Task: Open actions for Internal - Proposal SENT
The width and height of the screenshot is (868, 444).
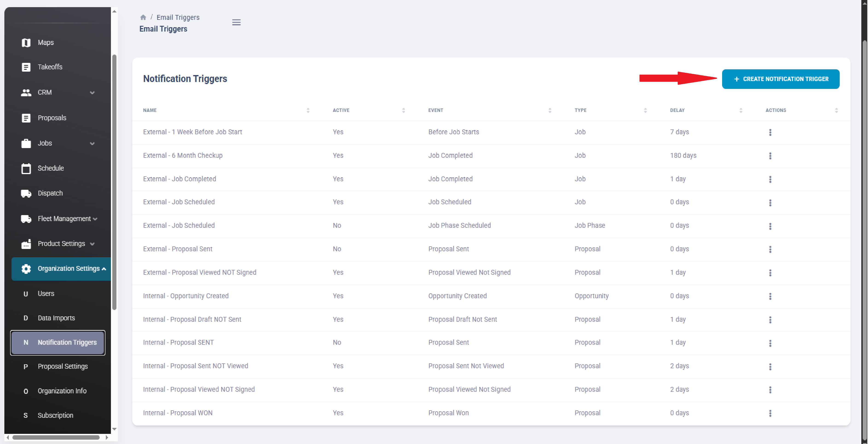Action: coord(770,343)
